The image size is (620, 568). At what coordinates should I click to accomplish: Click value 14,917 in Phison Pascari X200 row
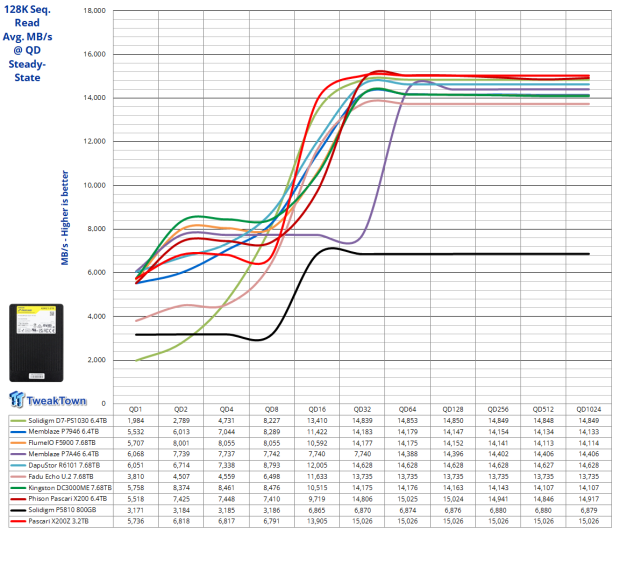(588, 499)
